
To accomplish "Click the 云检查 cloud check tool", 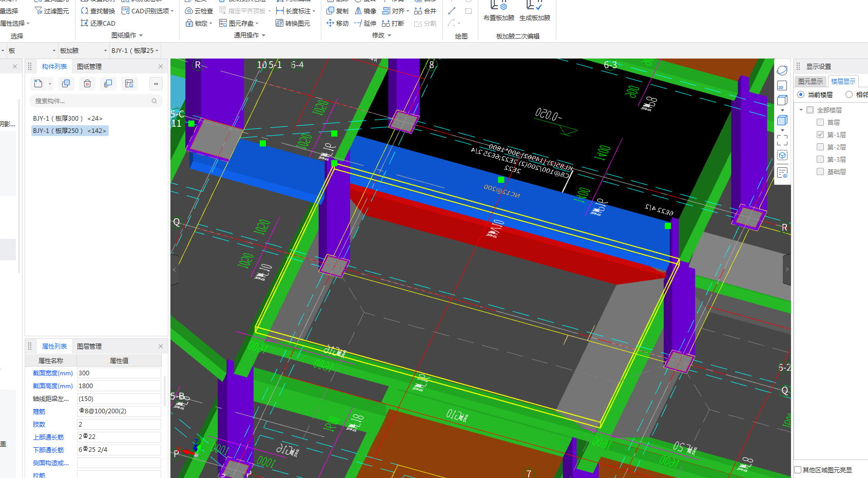I will [x=199, y=11].
